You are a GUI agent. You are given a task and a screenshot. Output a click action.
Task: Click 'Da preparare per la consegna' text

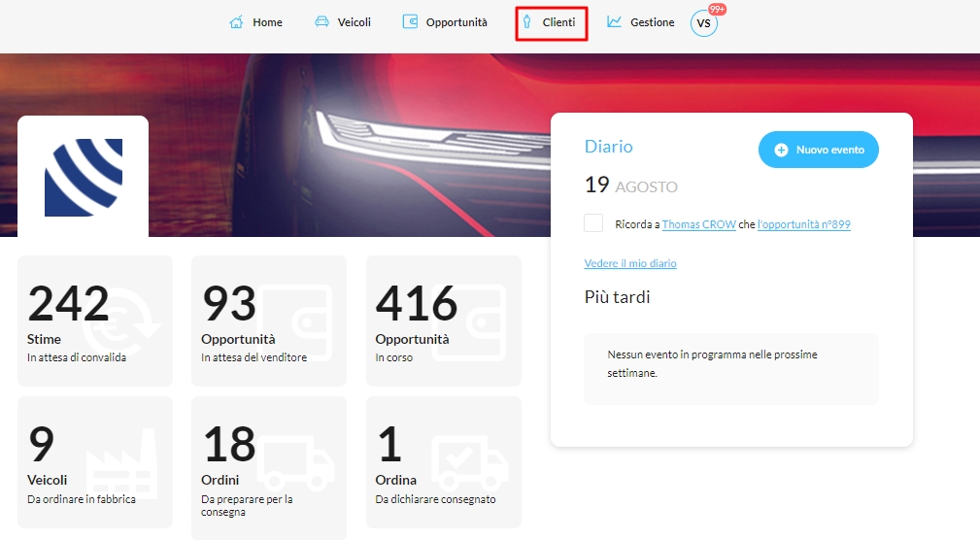[x=247, y=506]
